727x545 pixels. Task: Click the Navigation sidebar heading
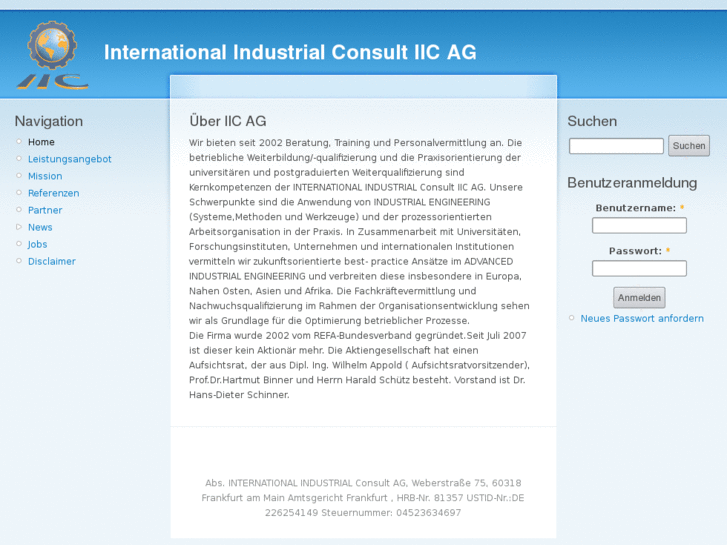tap(49, 121)
